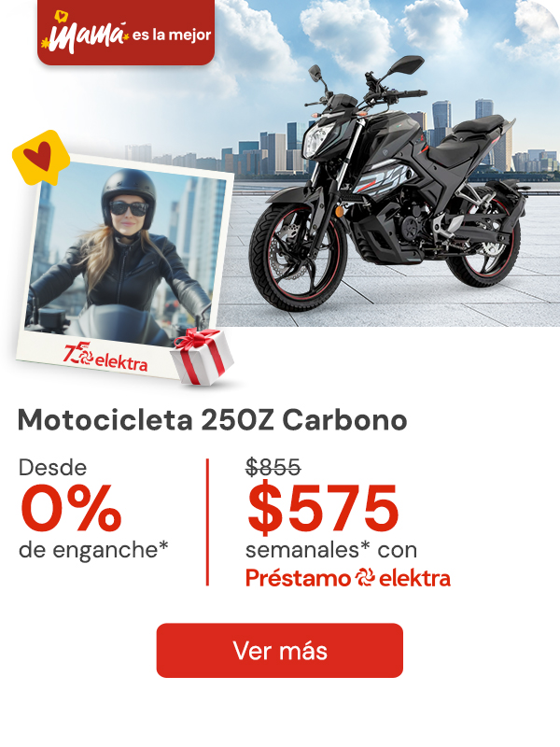The height and width of the screenshot is (747, 560).
Task: Click the 75 Elektra logo on the polaroid
Action: pyautogui.click(x=105, y=359)
